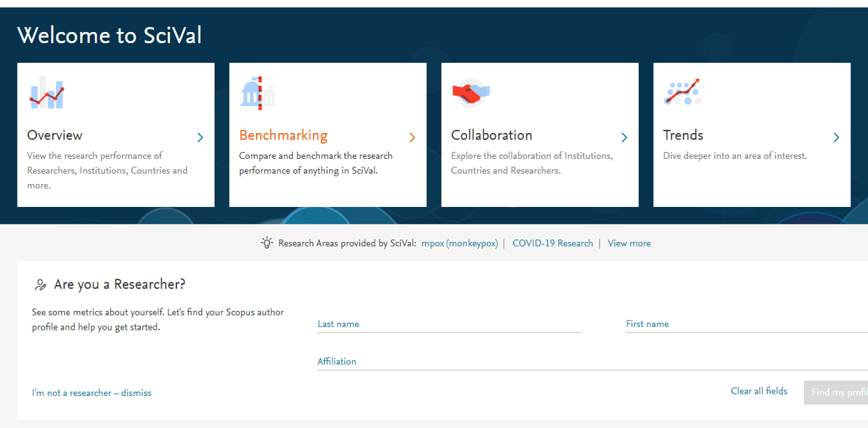
Task: Open the mpox (monkeypox) research area
Action: pos(459,243)
